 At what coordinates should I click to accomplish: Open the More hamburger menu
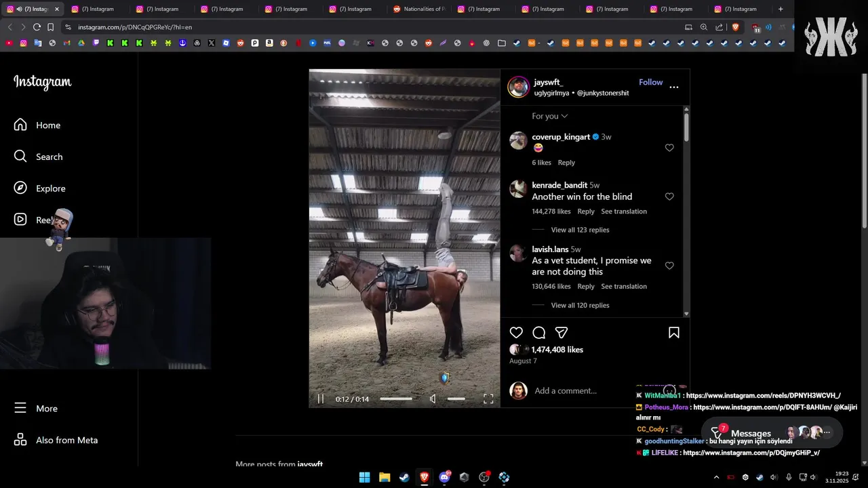click(36, 408)
